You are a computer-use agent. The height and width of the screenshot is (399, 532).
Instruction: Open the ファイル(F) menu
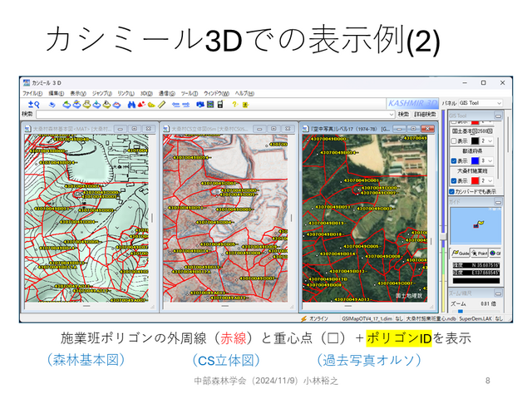point(32,93)
